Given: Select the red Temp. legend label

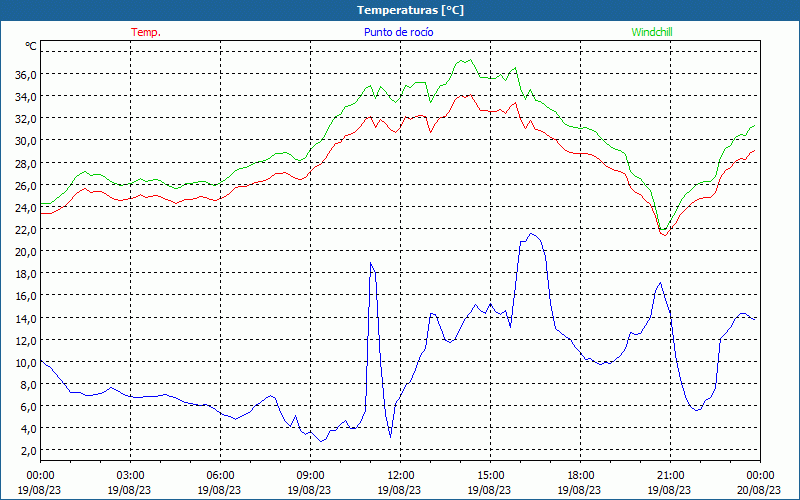Looking at the screenshot, I should coord(146,32).
